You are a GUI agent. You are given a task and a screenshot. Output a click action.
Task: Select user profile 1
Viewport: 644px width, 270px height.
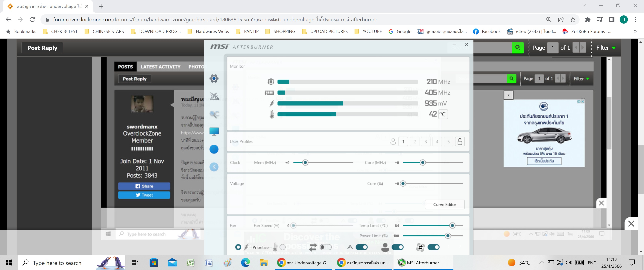pyautogui.click(x=403, y=142)
